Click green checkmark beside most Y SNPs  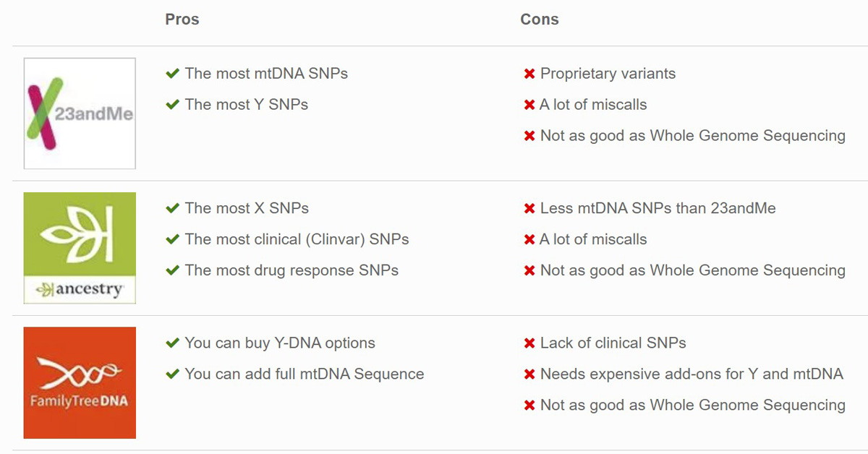tap(172, 104)
